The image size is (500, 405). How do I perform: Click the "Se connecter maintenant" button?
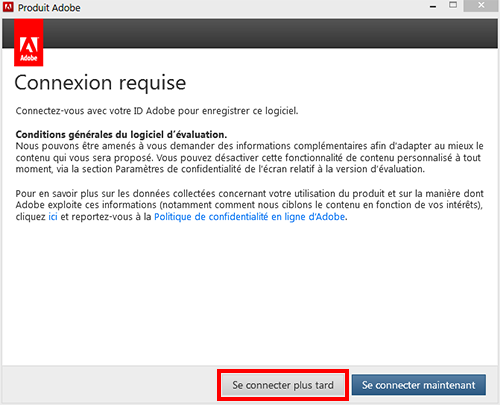tap(419, 385)
